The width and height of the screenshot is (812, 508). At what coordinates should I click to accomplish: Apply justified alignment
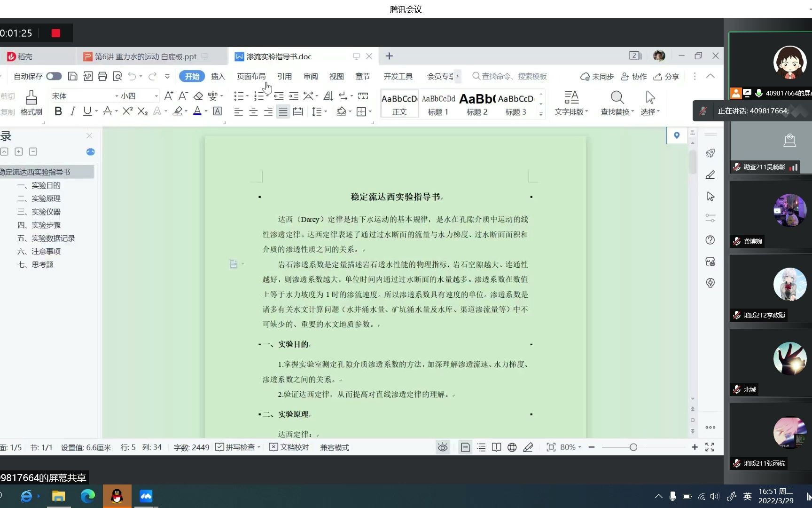[x=283, y=111]
